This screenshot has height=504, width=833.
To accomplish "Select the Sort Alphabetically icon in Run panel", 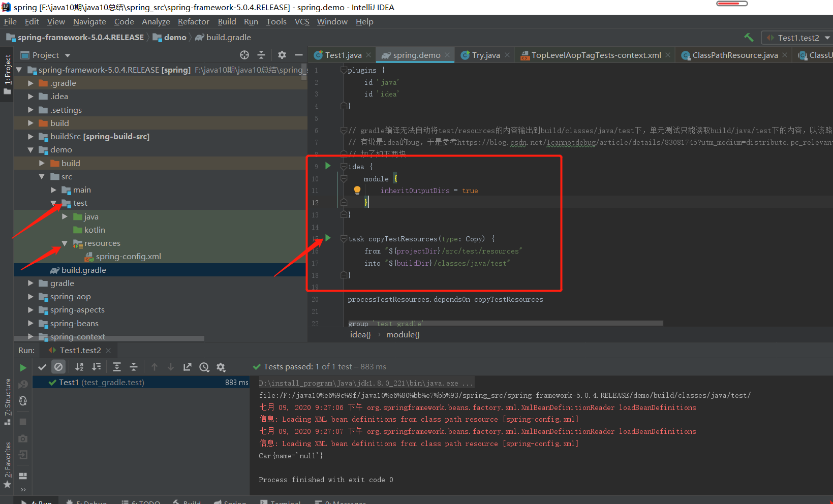I will pyautogui.click(x=79, y=366).
